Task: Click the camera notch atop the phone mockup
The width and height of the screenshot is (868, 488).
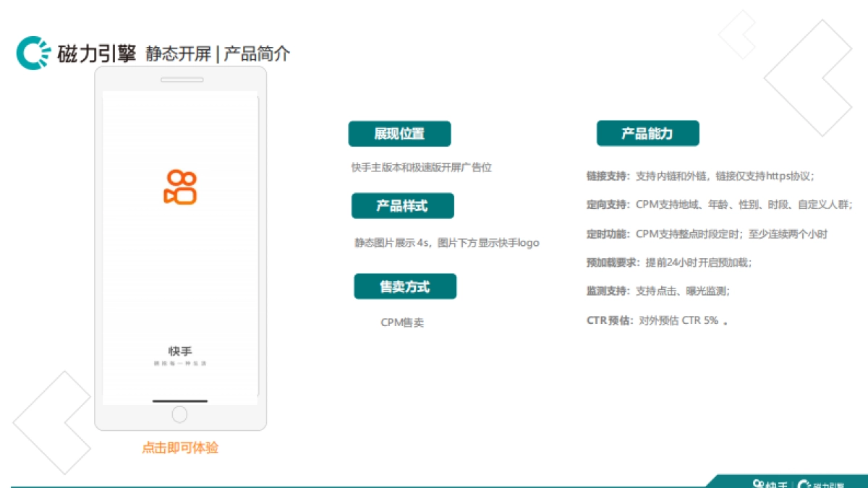Action: (x=179, y=80)
